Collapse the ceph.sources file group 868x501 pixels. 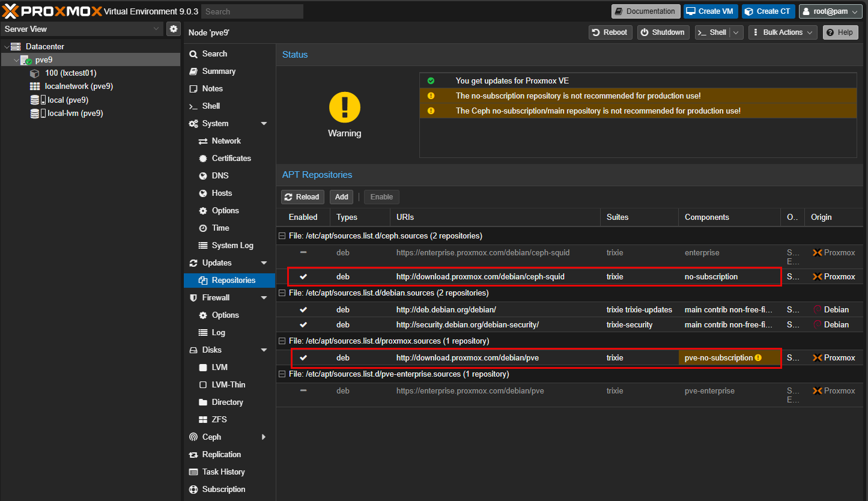tap(281, 236)
